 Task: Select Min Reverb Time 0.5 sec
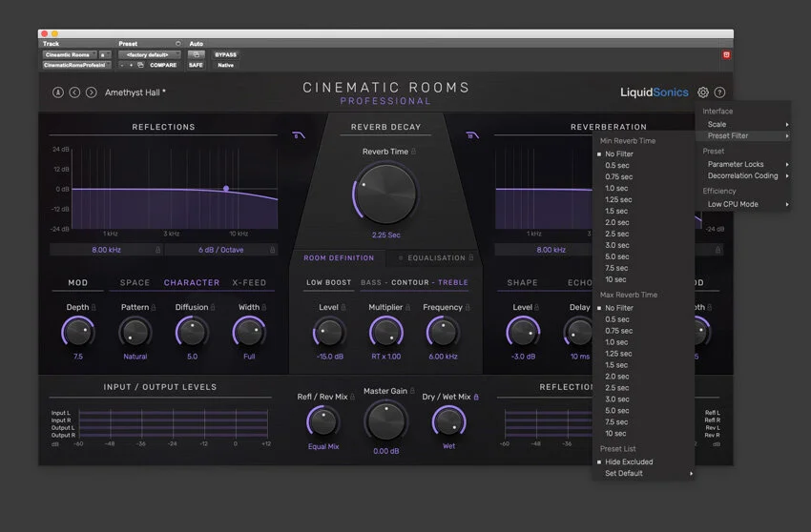click(x=617, y=166)
